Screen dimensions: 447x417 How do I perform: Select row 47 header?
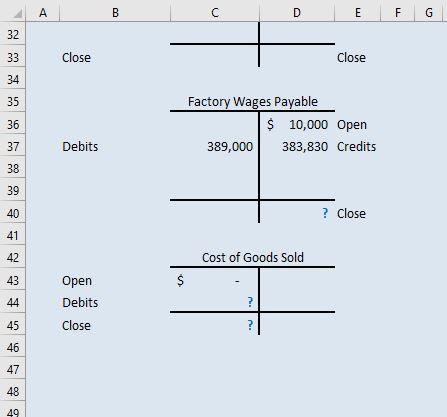click(x=13, y=369)
